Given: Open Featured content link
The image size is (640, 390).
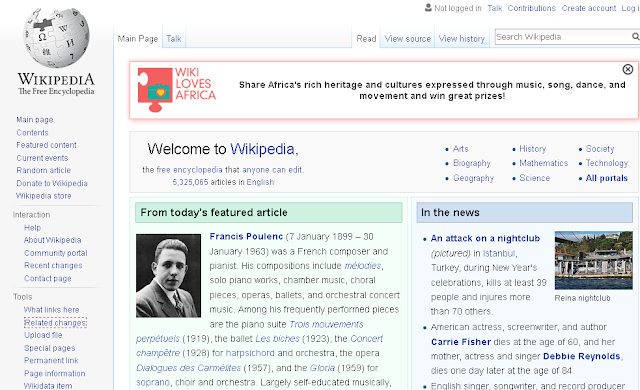Looking at the screenshot, I should click(x=46, y=145).
